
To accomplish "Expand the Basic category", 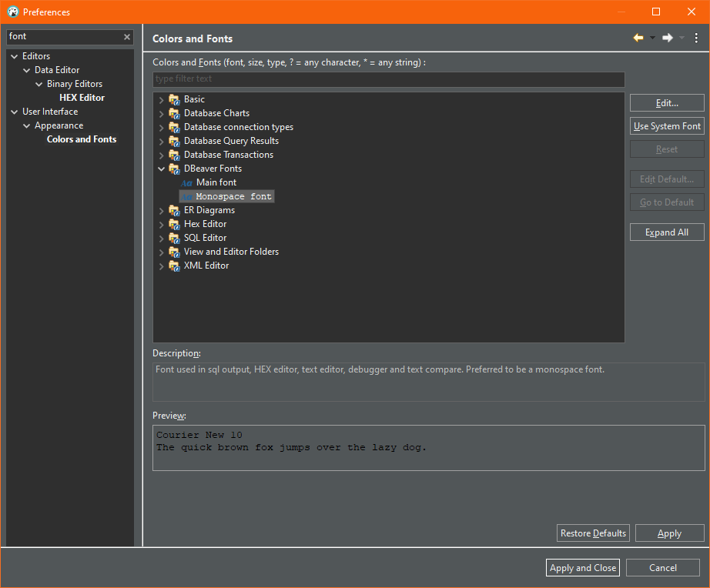I will 161,99.
